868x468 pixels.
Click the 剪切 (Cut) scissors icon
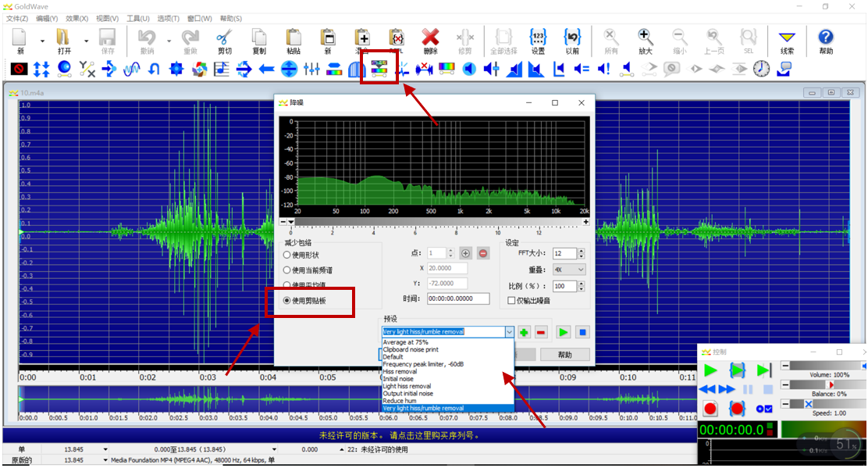[224, 37]
